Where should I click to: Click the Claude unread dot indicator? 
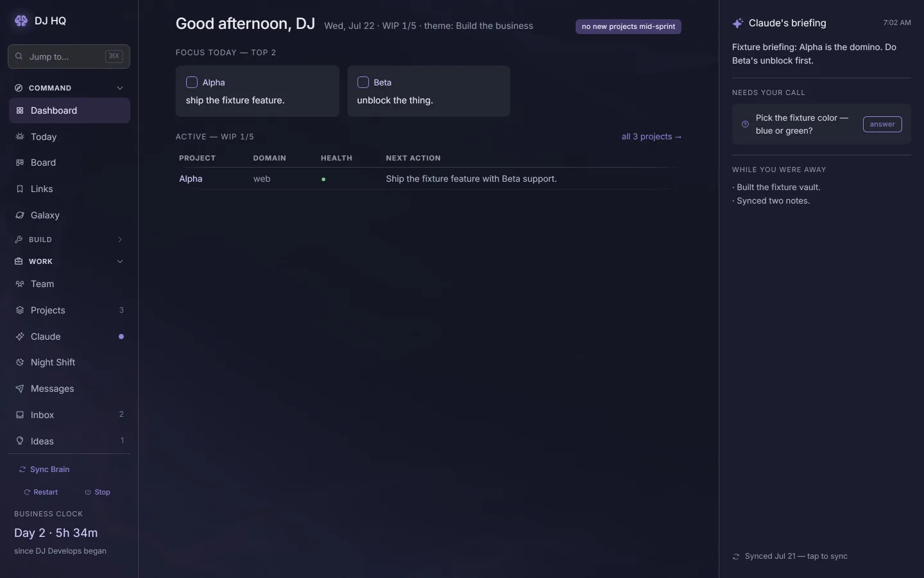(x=121, y=337)
